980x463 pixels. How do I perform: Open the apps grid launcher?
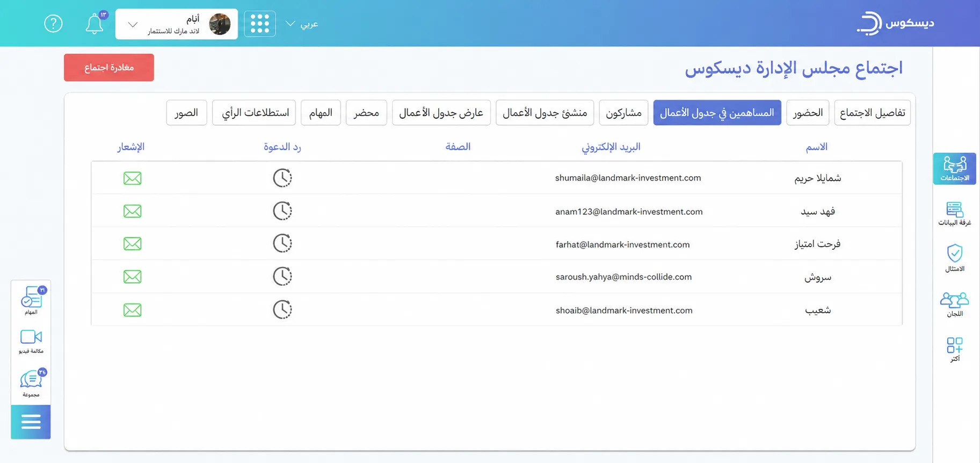click(x=260, y=24)
